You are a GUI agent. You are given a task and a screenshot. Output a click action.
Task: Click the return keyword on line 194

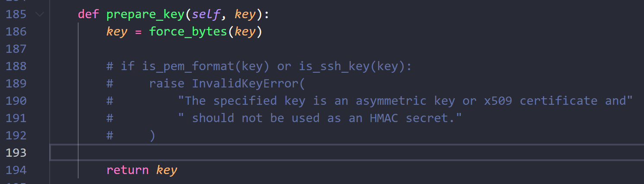click(127, 170)
